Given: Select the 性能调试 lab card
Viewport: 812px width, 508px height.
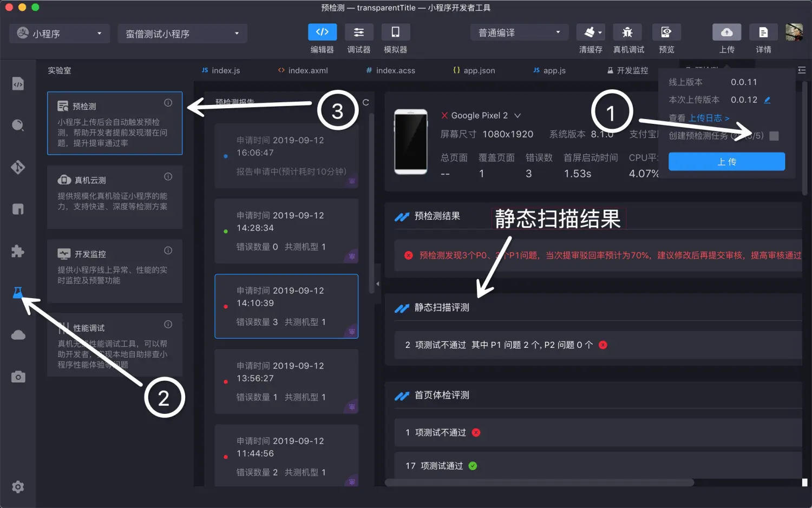Looking at the screenshot, I should click(x=115, y=345).
